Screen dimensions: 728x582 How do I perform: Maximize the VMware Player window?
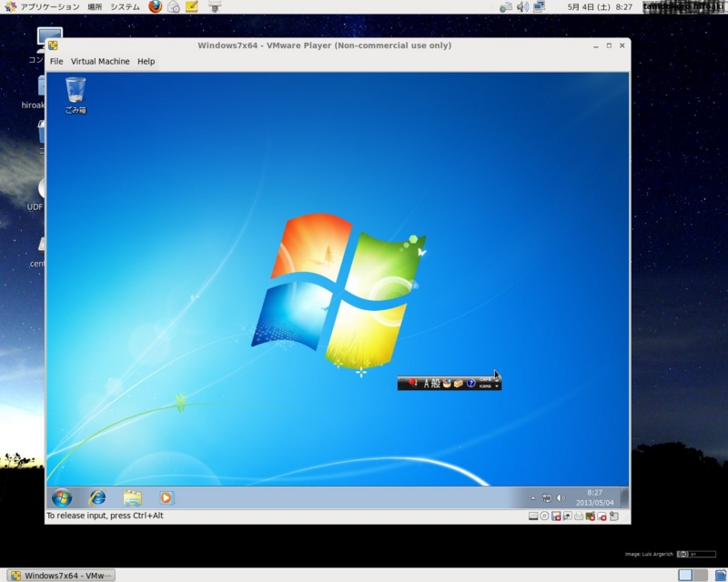point(609,45)
